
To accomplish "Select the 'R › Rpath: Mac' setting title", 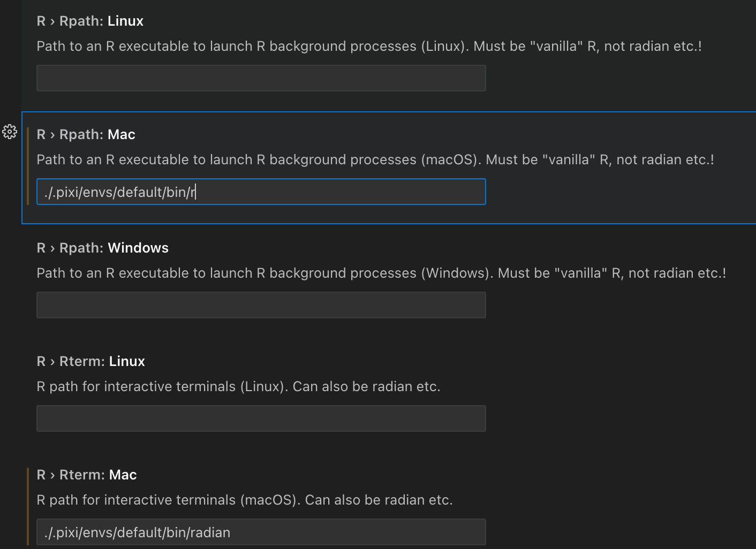I will click(86, 134).
